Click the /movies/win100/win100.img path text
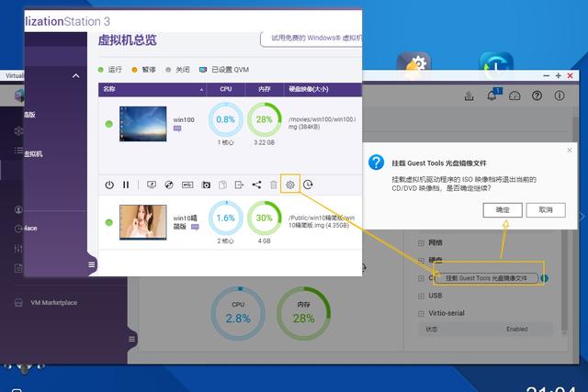The height and width of the screenshot is (392, 588). click(322, 123)
